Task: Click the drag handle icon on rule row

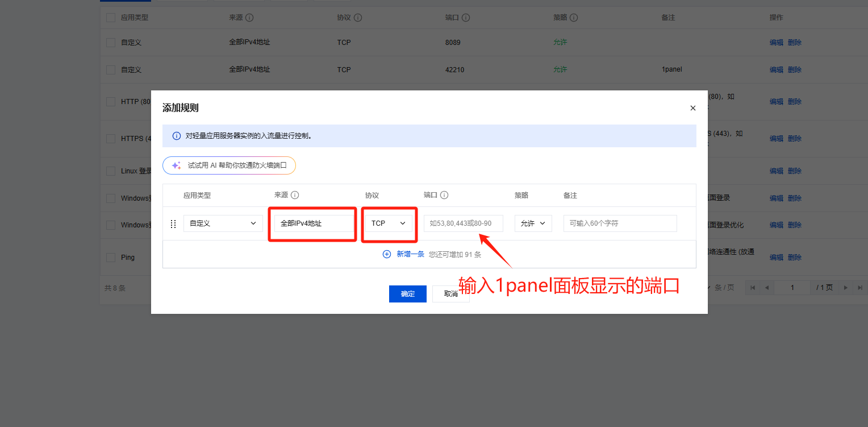Action: click(x=173, y=223)
